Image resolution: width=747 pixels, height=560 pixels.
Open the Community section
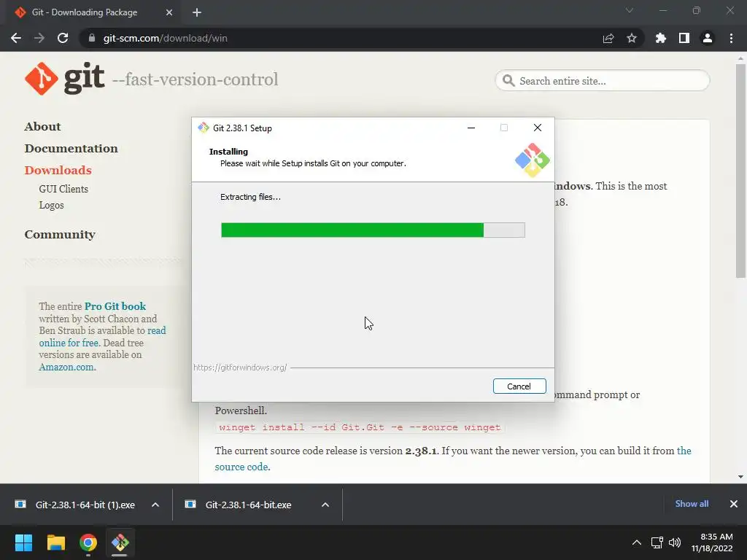[x=60, y=235]
